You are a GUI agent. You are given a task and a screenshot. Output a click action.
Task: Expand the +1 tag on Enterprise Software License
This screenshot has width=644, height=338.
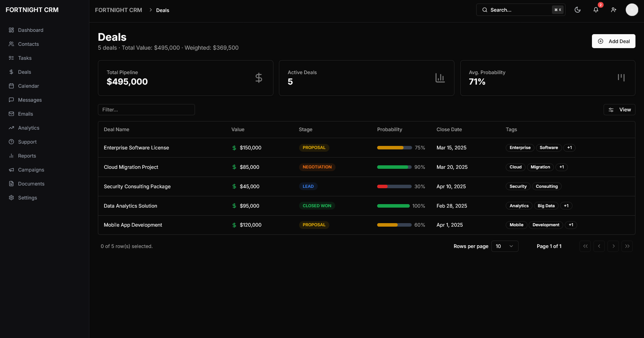pyautogui.click(x=569, y=148)
